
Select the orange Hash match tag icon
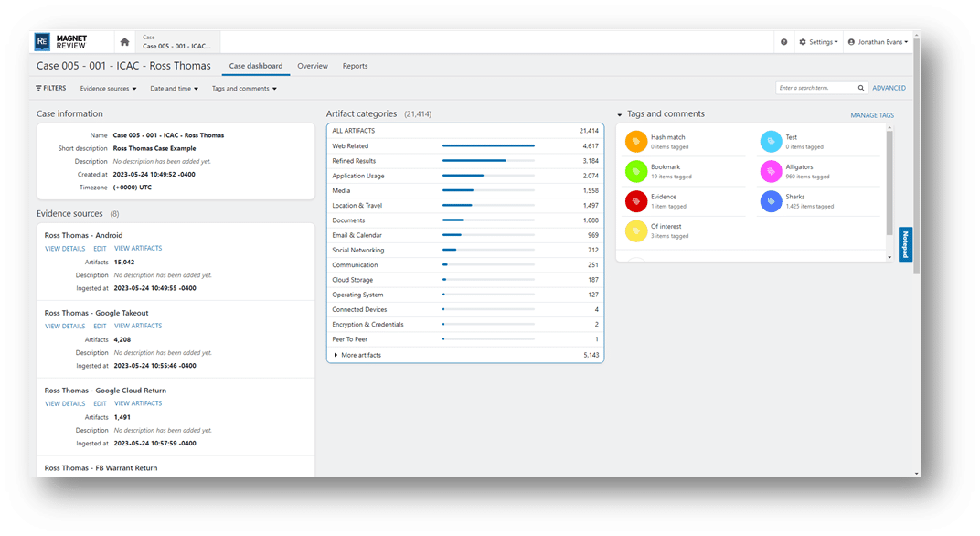tap(635, 142)
